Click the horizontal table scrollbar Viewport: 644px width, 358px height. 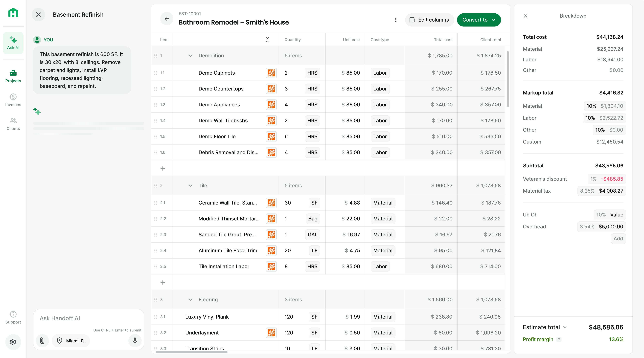coord(191,352)
